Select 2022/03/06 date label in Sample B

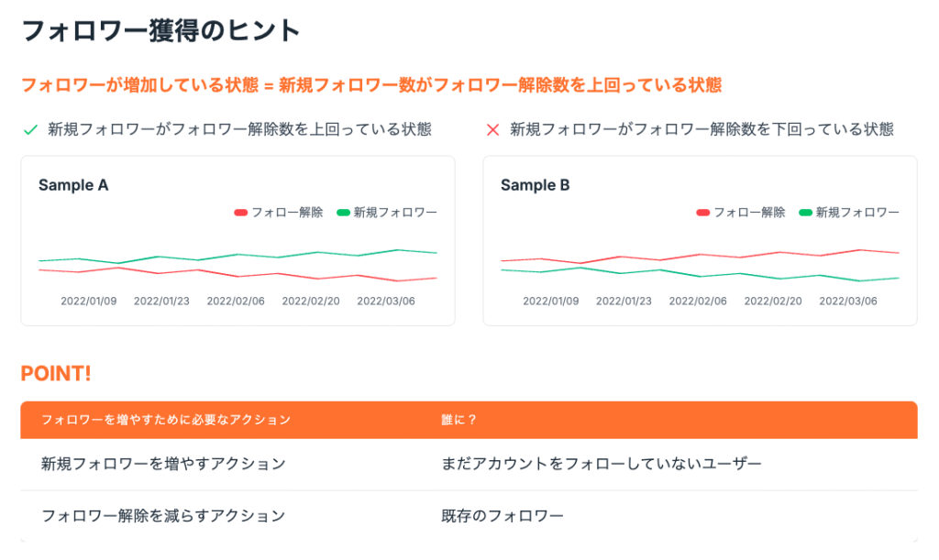[x=848, y=301]
